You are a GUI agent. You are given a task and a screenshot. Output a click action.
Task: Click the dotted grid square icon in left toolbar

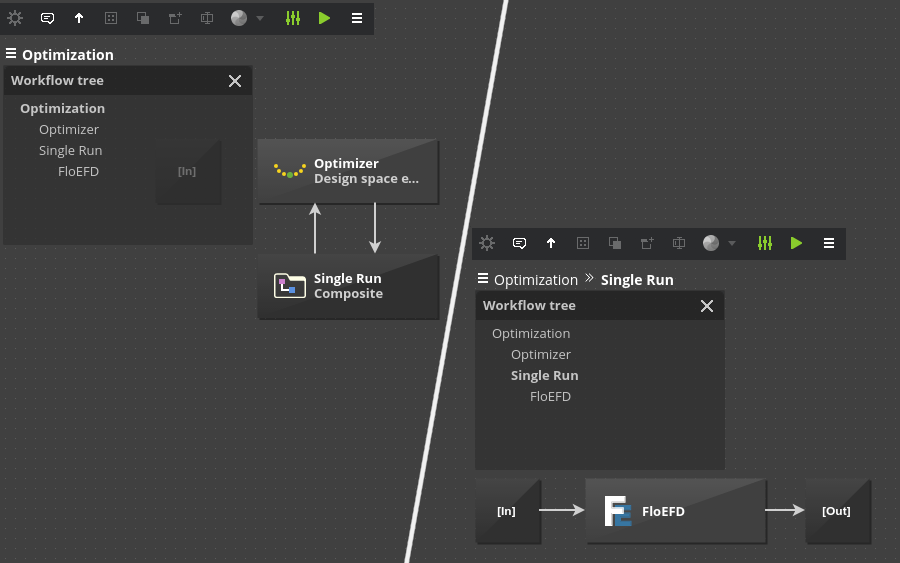pyautogui.click(x=111, y=18)
